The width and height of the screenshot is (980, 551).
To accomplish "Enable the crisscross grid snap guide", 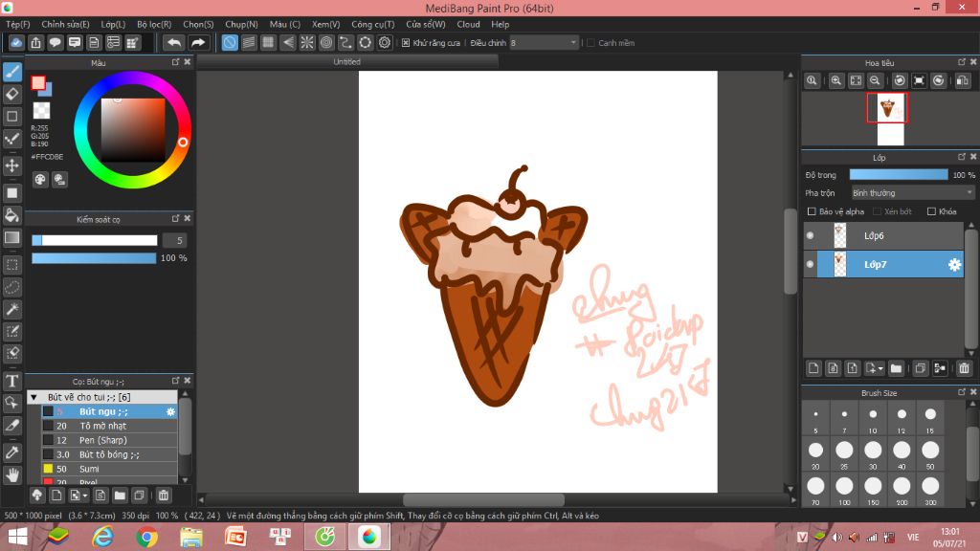I will [x=268, y=42].
